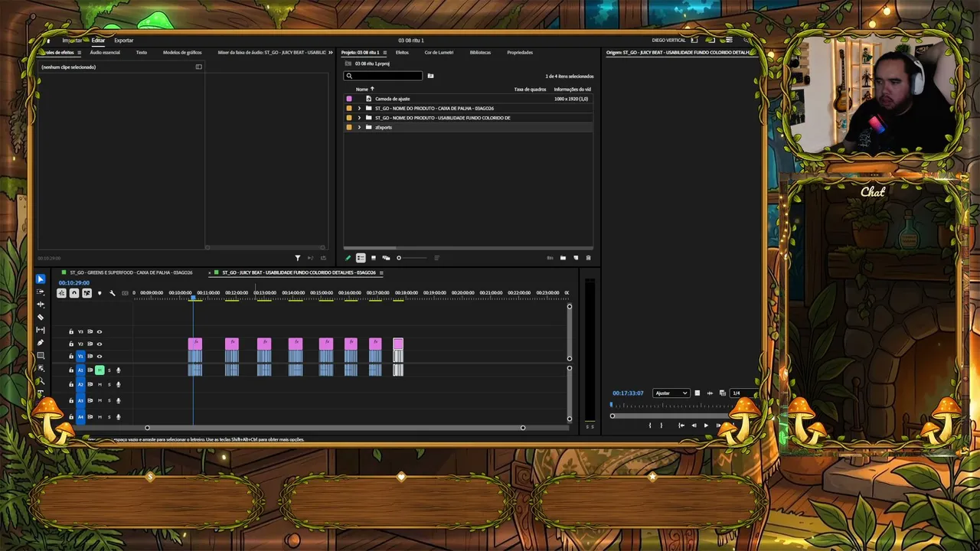Select the Track Select Forward tool
Image resolution: width=980 pixels, height=551 pixels.
pos(41,292)
